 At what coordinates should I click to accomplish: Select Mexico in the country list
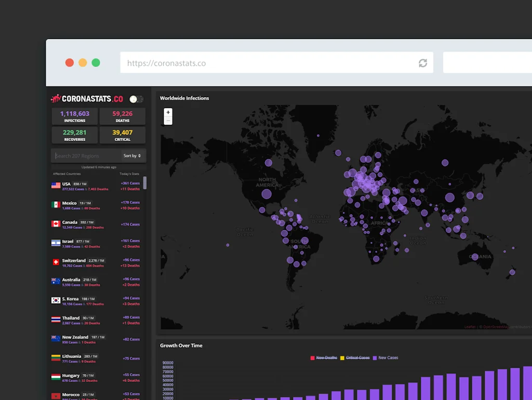pyautogui.click(x=70, y=203)
